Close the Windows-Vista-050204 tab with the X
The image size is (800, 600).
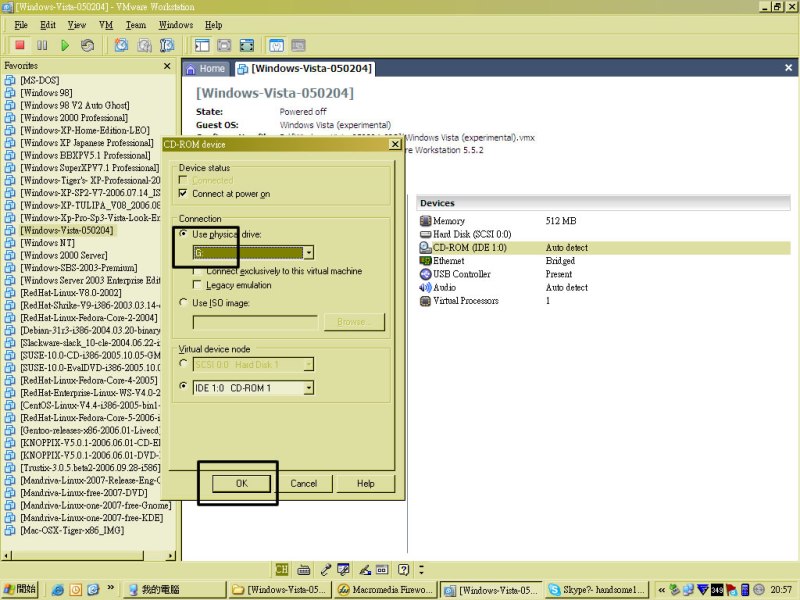[x=788, y=68]
